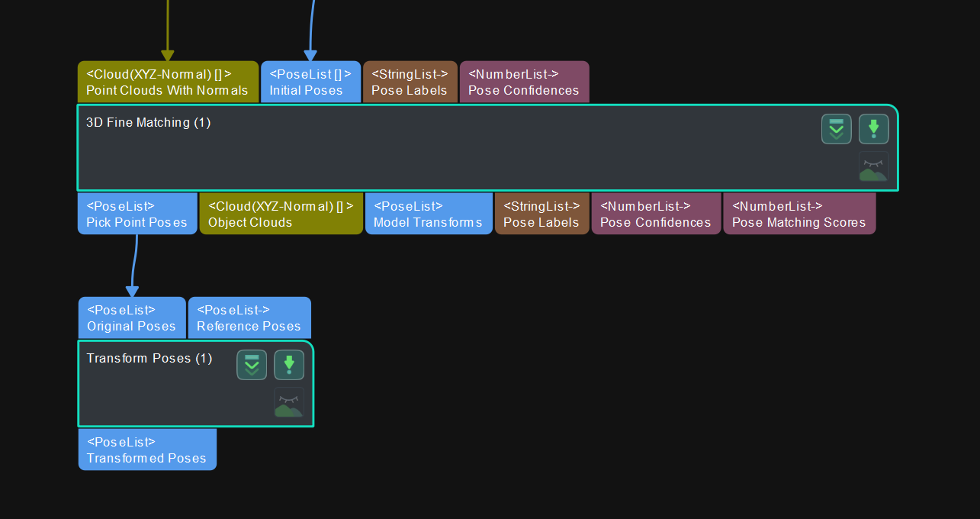Expand parameters of the Transform Poses step
Image resolution: width=980 pixels, height=519 pixels.
coord(252,365)
